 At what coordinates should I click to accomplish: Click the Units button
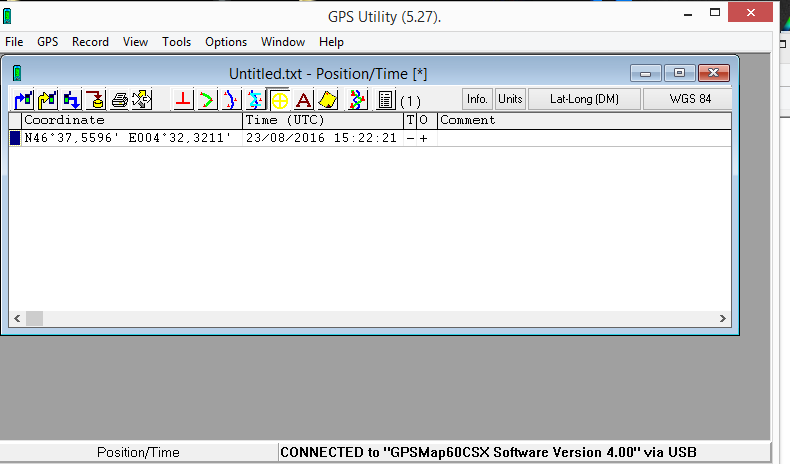tap(510, 99)
